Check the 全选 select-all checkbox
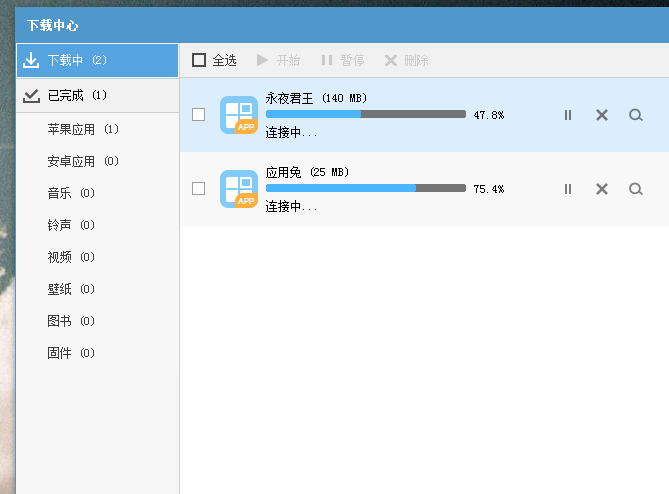Screen dimensions: 669x494 tap(199, 60)
